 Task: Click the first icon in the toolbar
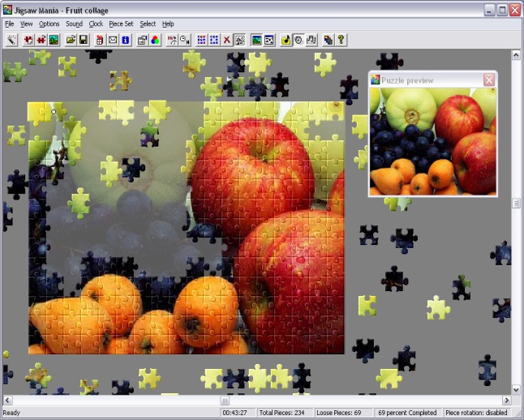(11, 39)
